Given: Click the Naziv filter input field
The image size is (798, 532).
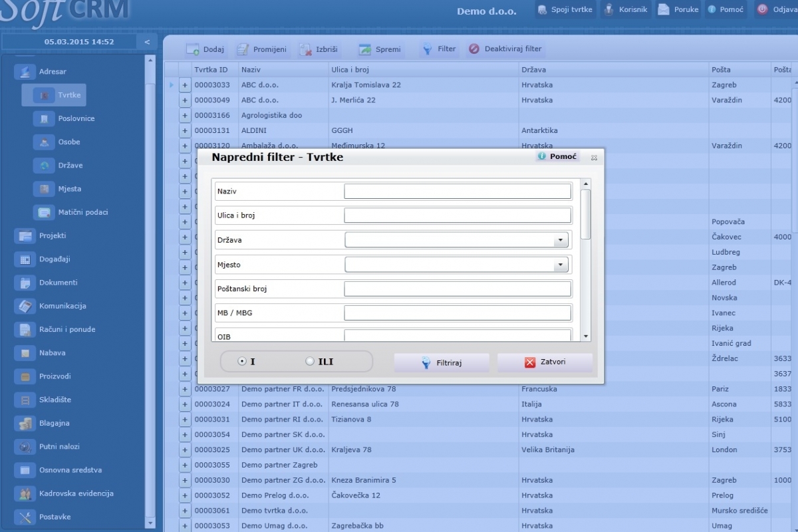Looking at the screenshot, I should (458, 192).
